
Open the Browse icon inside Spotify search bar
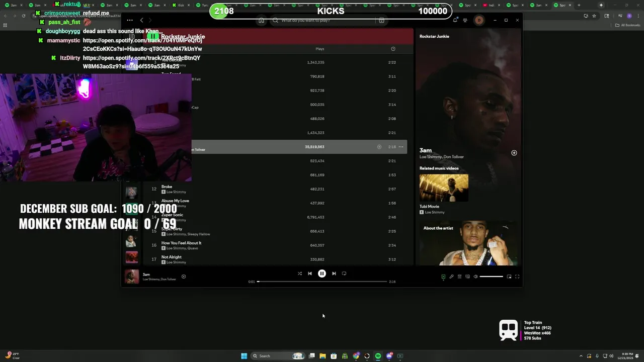[381, 21]
